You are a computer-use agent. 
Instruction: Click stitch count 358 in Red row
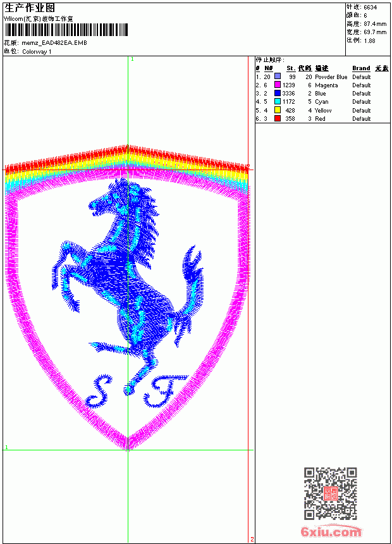click(x=290, y=119)
